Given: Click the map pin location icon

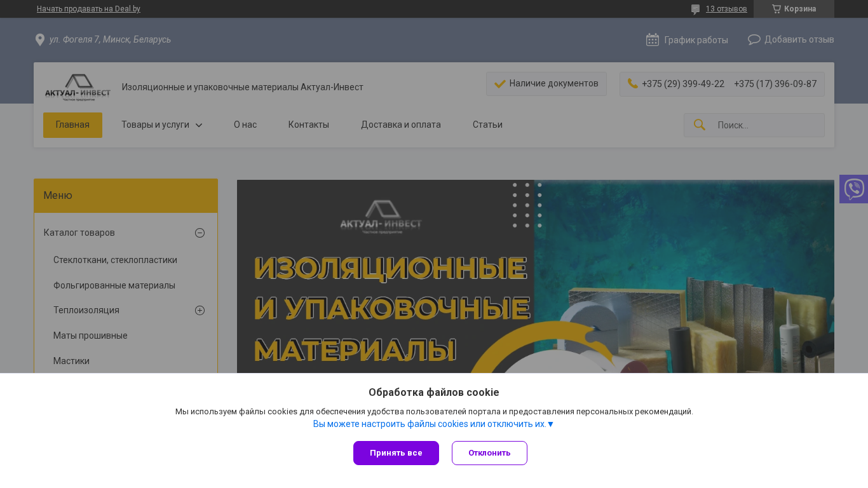Looking at the screenshot, I should pyautogui.click(x=39, y=40).
